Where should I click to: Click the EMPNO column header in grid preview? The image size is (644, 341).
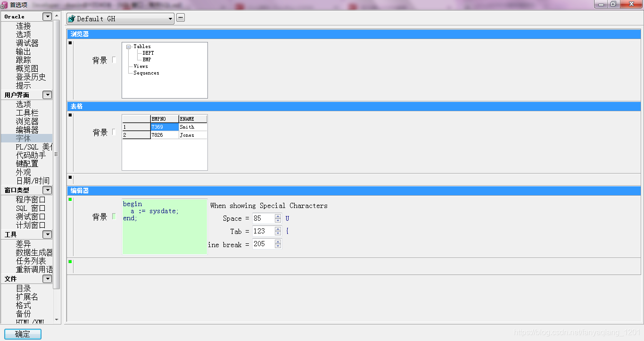(165, 119)
